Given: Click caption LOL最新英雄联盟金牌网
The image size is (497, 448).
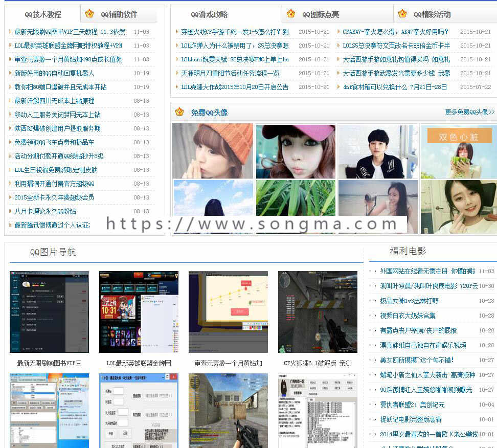Looking at the screenshot, I should (x=139, y=363).
